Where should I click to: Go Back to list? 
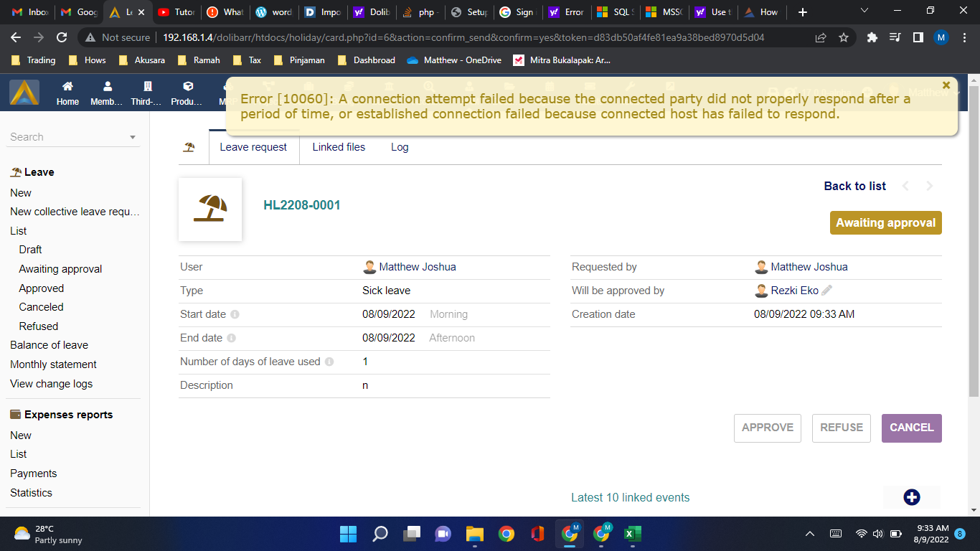pos(854,186)
